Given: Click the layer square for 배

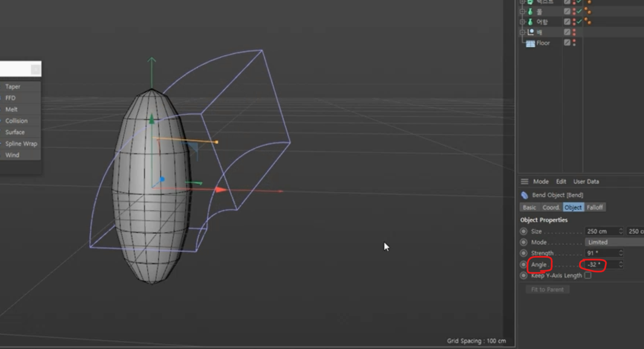Looking at the screenshot, I should pyautogui.click(x=567, y=32).
